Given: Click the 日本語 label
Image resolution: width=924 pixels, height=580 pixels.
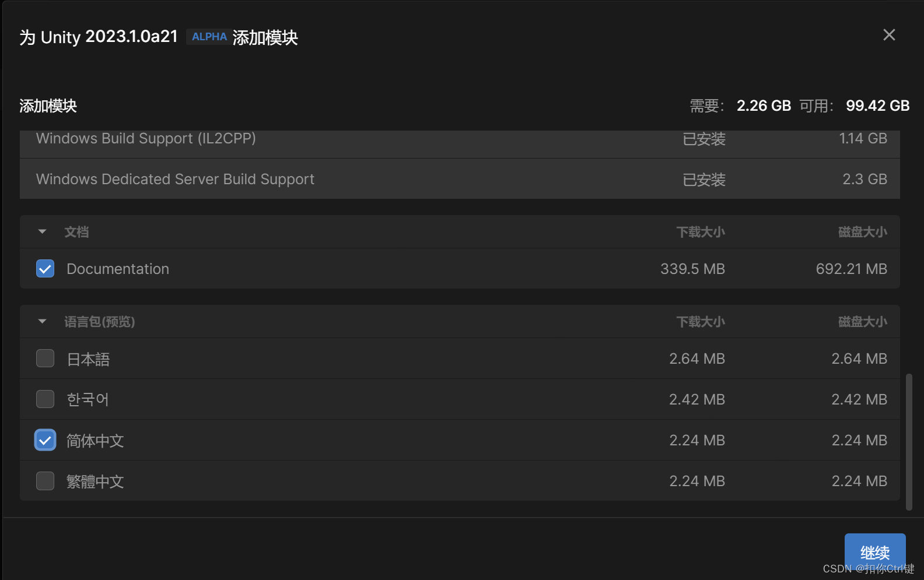Looking at the screenshot, I should tap(88, 359).
